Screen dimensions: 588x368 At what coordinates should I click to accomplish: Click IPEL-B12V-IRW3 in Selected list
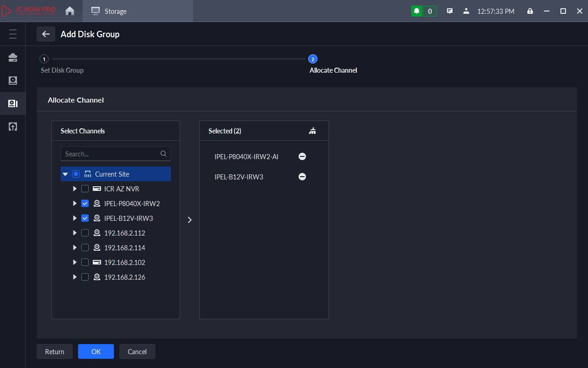[239, 177]
